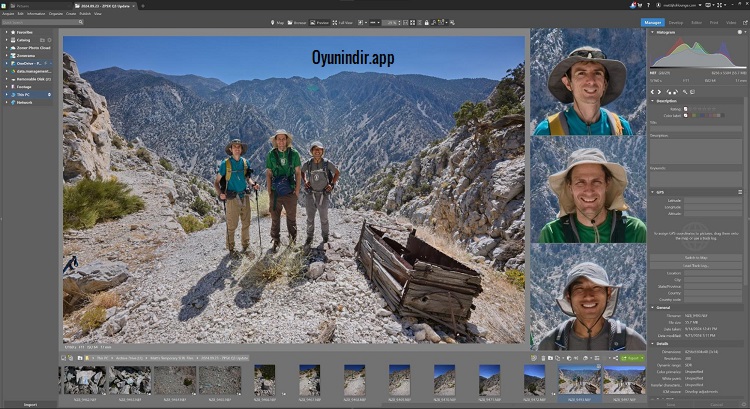
Task: Expand the Favorites tree node
Action: 6,32
